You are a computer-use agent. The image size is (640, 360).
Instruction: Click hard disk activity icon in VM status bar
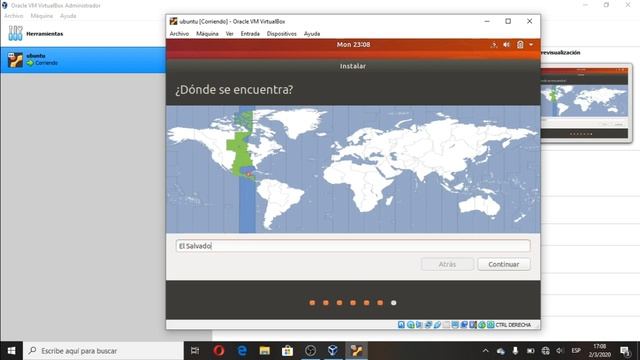click(x=401, y=324)
